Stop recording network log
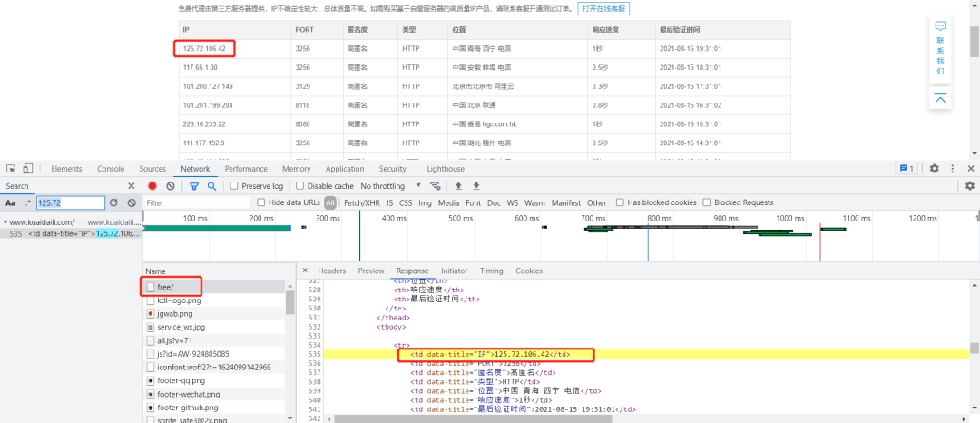 [x=152, y=186]
